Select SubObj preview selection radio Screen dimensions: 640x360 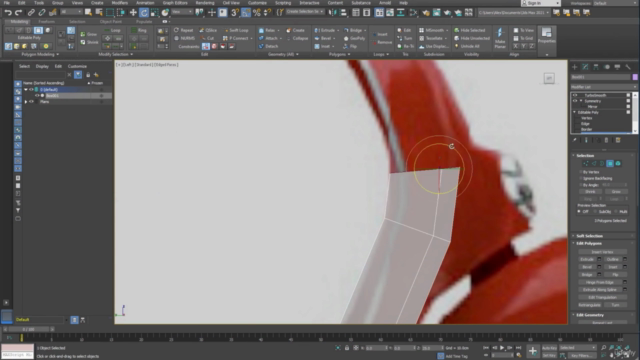596,211
